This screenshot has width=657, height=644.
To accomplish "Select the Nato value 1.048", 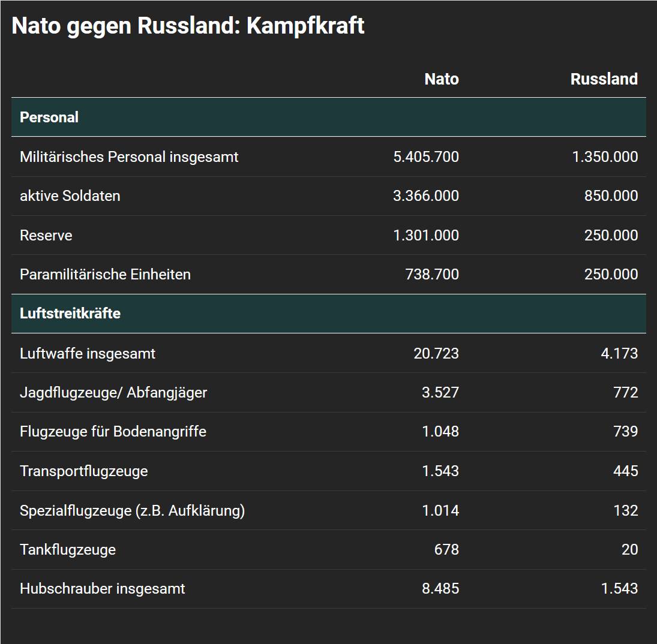I will pyautogui.click(x=440, y=432).
